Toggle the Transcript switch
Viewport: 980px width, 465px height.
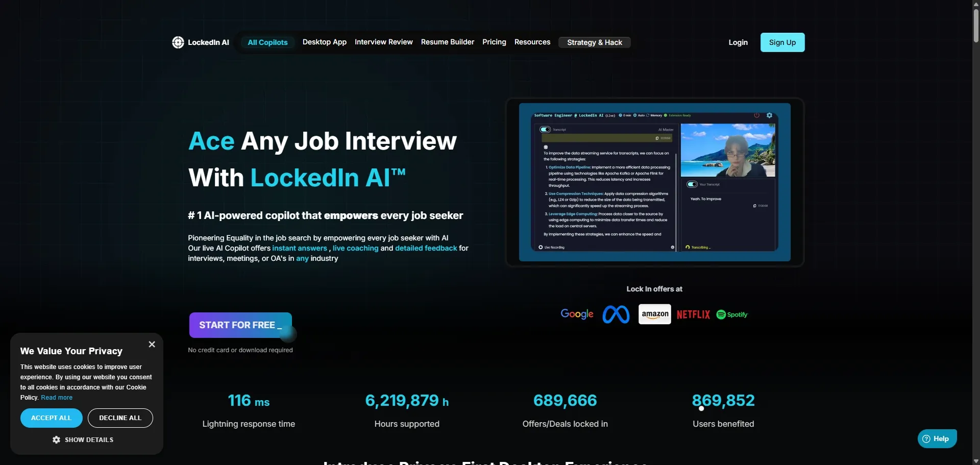[x=545, y=129]
